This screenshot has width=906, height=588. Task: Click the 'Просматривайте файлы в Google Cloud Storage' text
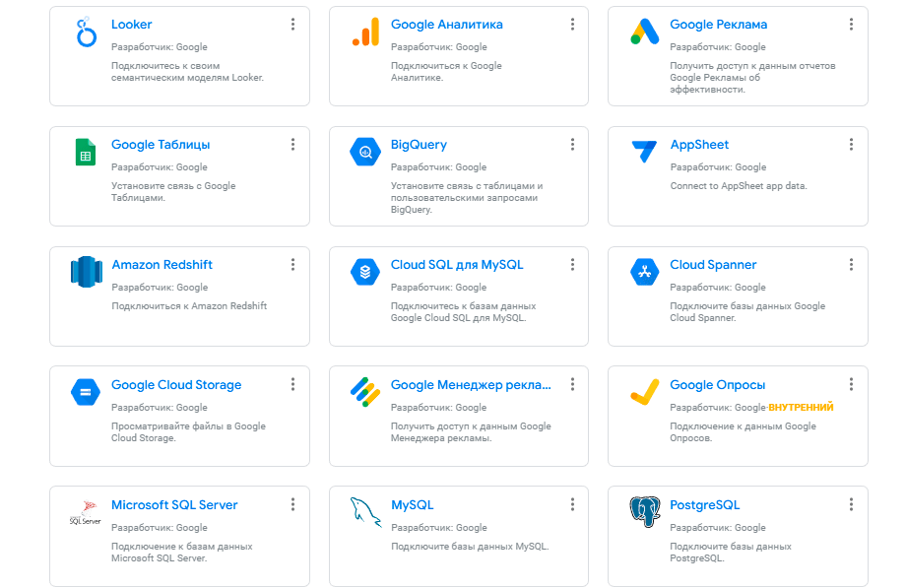coord(188,432)
